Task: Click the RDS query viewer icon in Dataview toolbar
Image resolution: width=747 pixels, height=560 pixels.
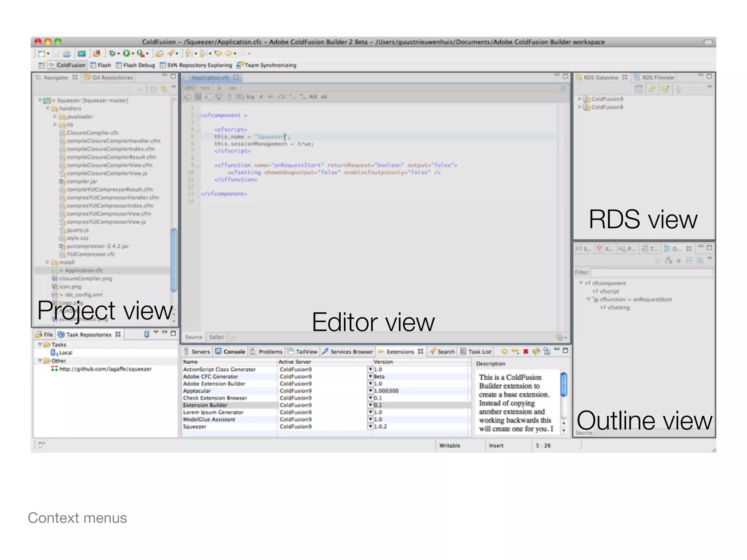Action: pyautogui.click(x=639, y=89)
